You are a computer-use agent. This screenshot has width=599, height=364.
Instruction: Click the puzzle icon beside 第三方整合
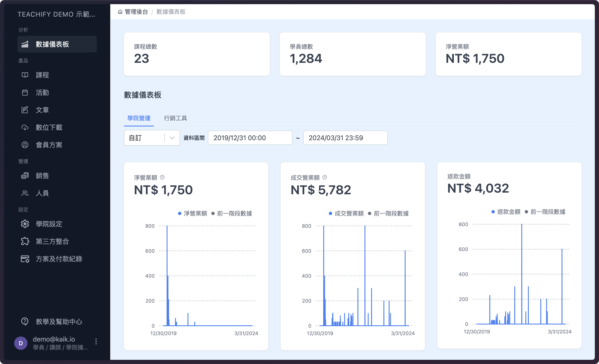point(25,241)
